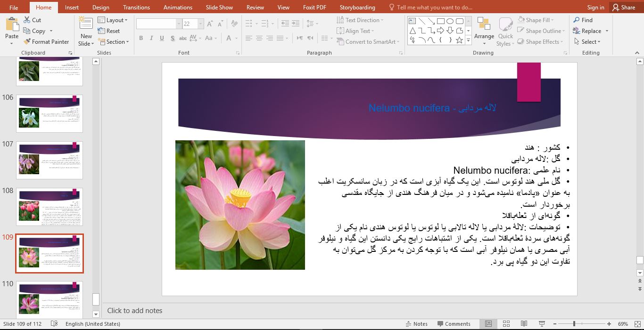Open the Layout dropdown
Image resolution: width=644 pixels, height=330 pixels.
point(113,20)
